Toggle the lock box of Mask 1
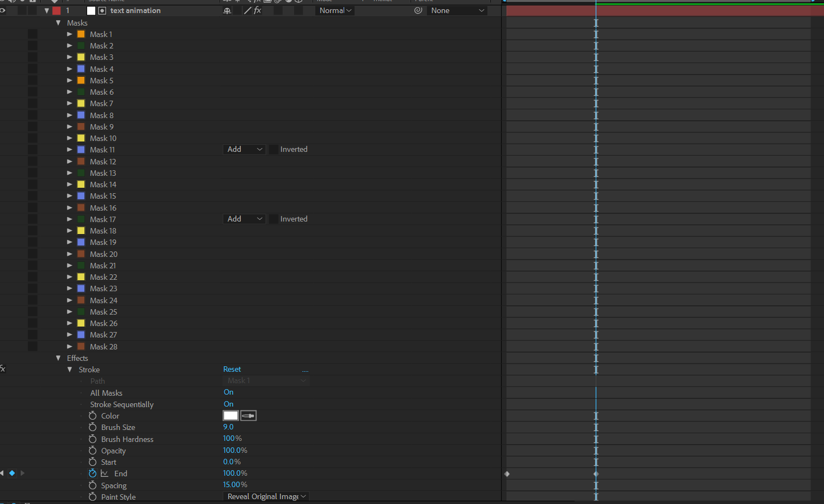The image size is (824, 504). 33,34
